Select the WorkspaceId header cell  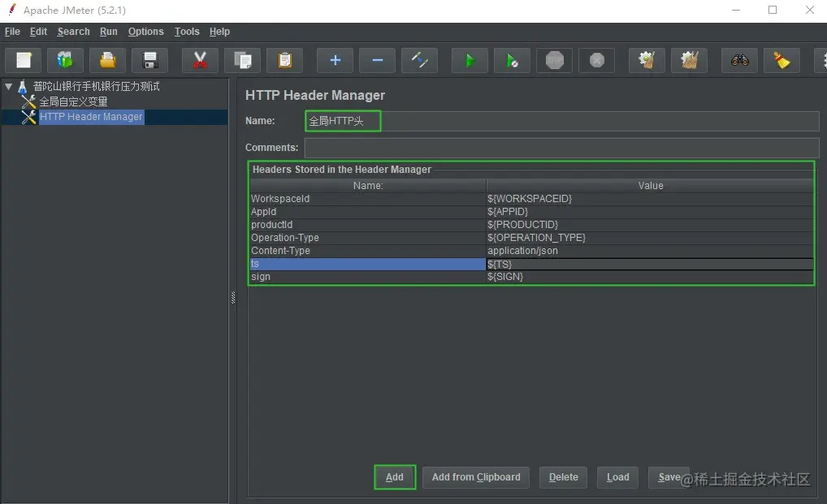pyautogui.click(x=368, y=199)
